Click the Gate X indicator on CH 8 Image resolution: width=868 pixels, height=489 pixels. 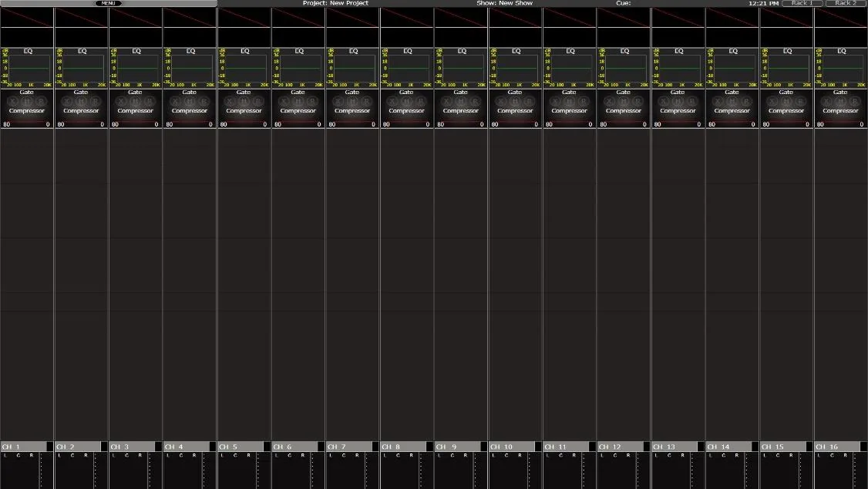[x=393, y=102]
